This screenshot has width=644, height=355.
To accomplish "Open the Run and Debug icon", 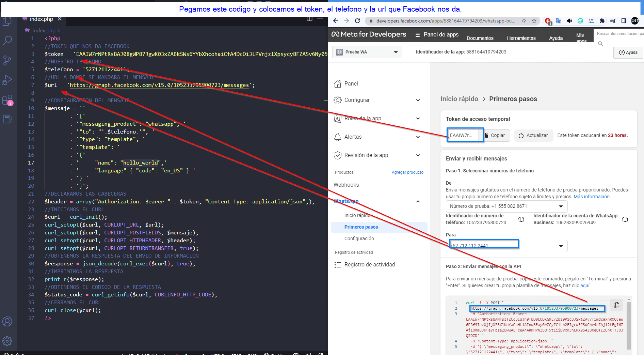I will pos(7,80).
